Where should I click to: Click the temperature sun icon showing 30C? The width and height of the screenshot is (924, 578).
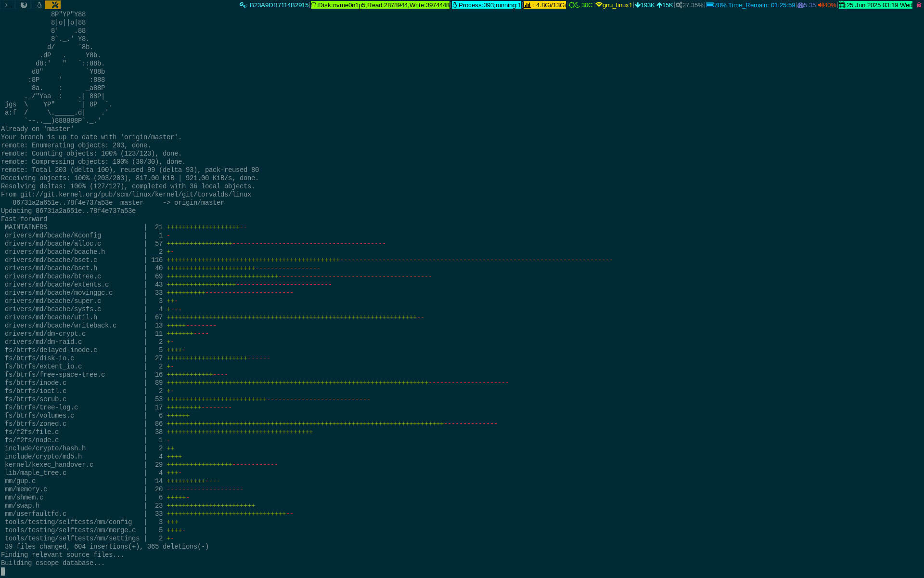(x=572, y=5)
